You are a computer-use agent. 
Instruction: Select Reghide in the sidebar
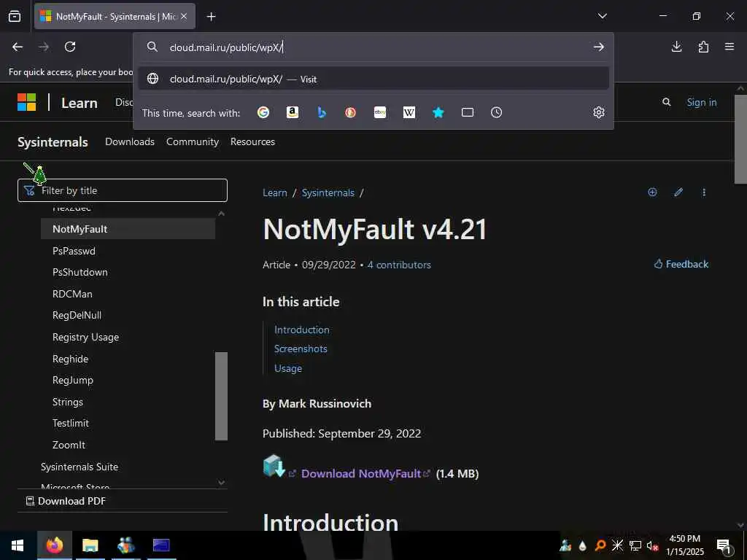(x=71, y=359)
